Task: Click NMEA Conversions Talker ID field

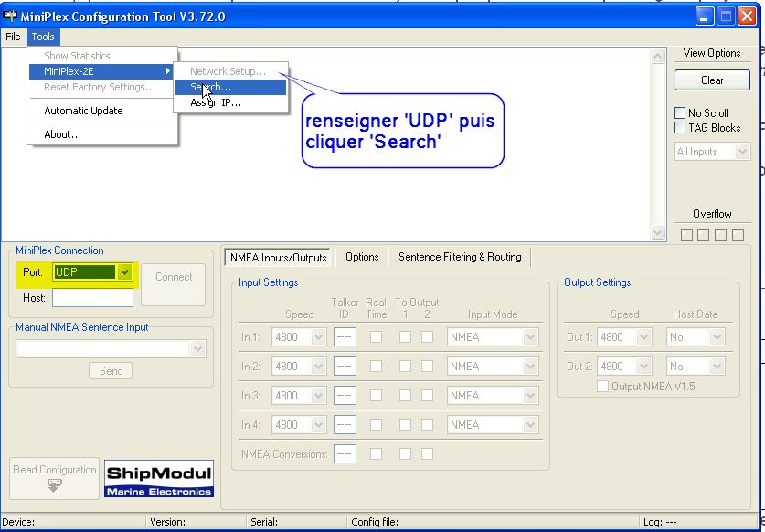Action: coord(345,454)
